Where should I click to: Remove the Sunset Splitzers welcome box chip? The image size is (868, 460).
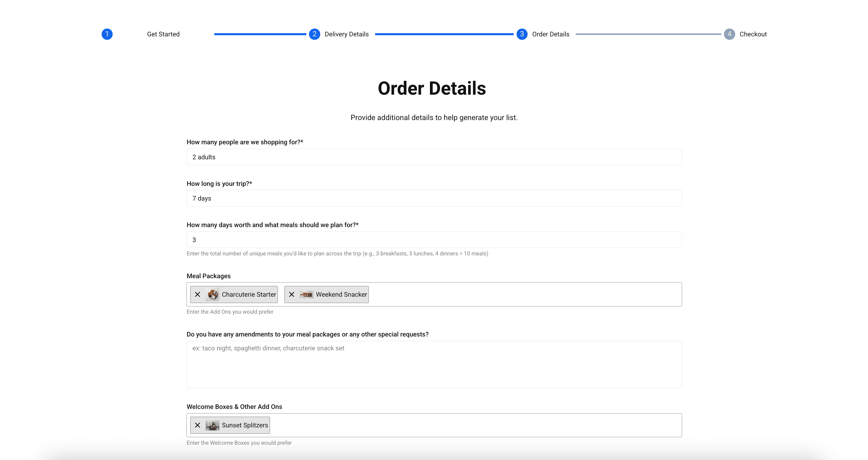tap(198, 425)
